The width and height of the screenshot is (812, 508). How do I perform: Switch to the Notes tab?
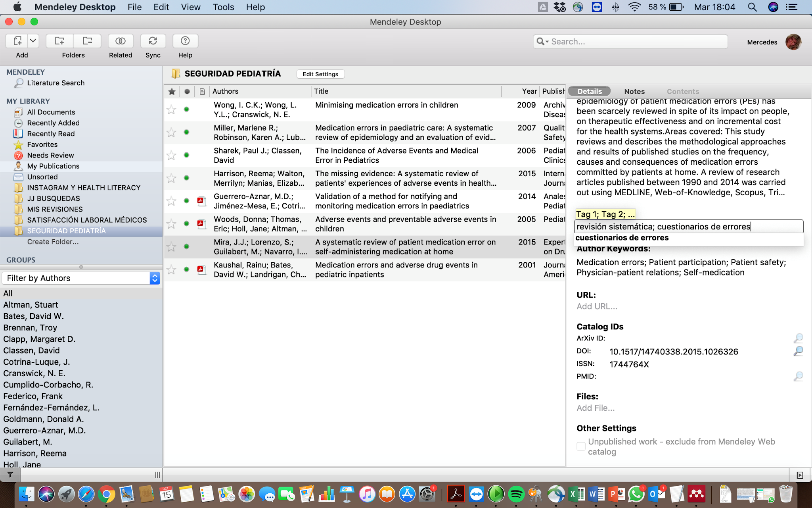[x=634, y=91]
